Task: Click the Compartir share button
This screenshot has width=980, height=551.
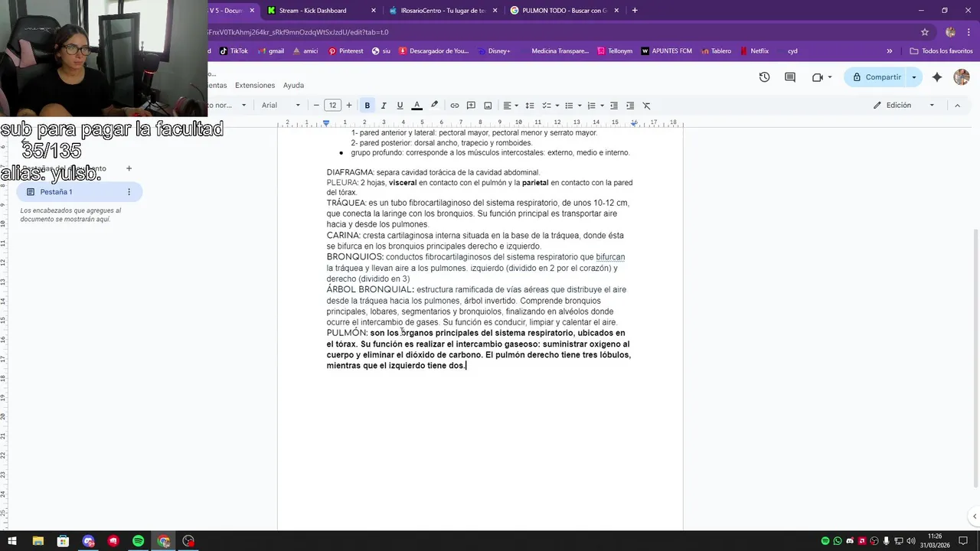Action: pos(876,77)
